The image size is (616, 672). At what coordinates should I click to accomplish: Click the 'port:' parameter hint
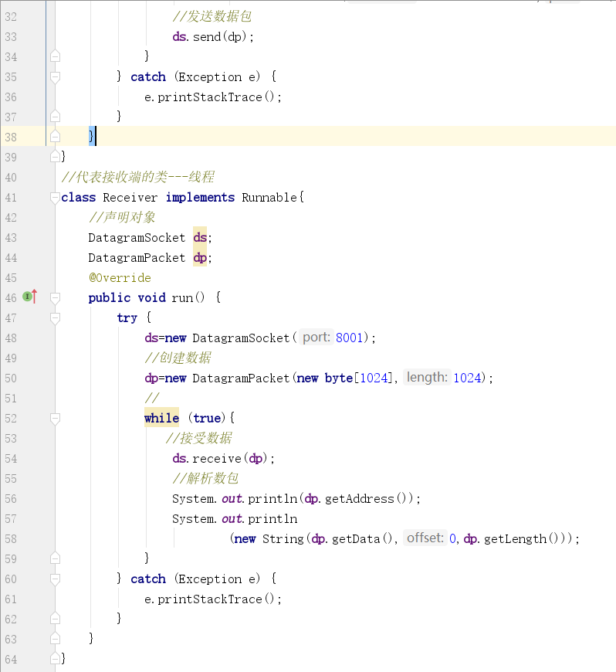coord(316,338)
